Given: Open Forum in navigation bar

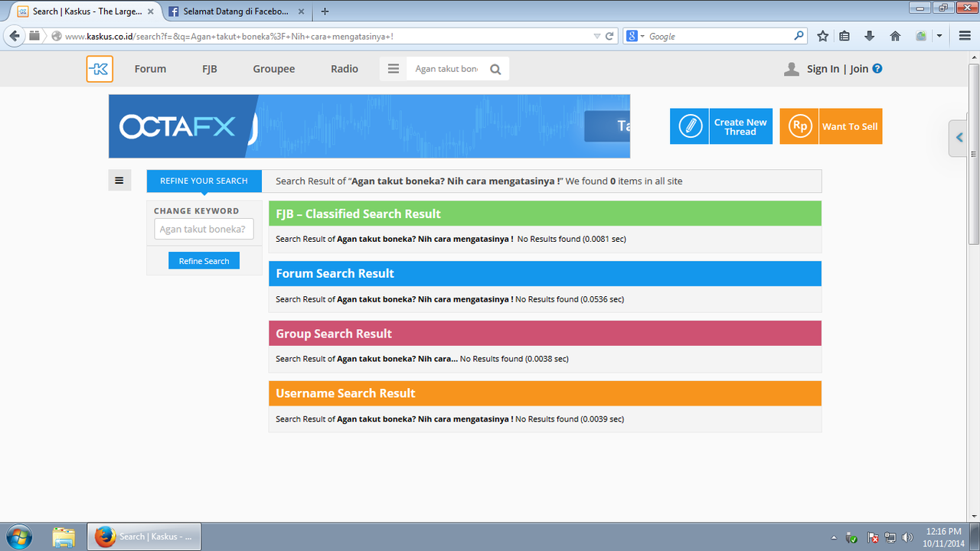Looking at the screenshot, I should (x=150, y=69).
